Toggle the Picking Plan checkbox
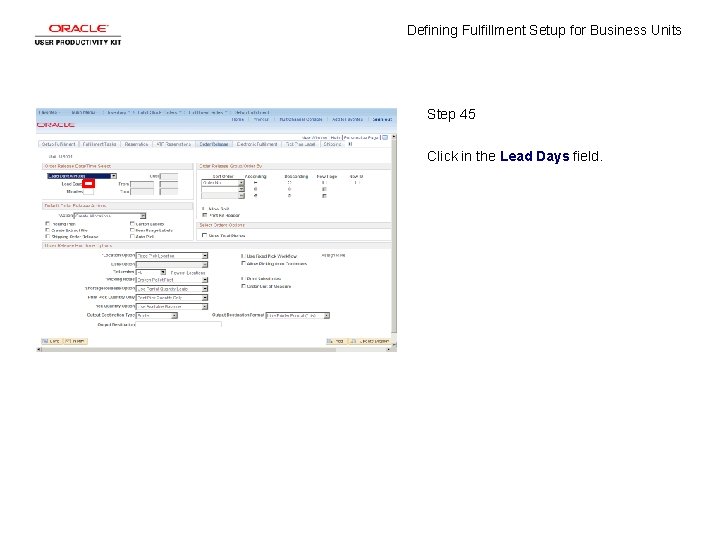 47,224
